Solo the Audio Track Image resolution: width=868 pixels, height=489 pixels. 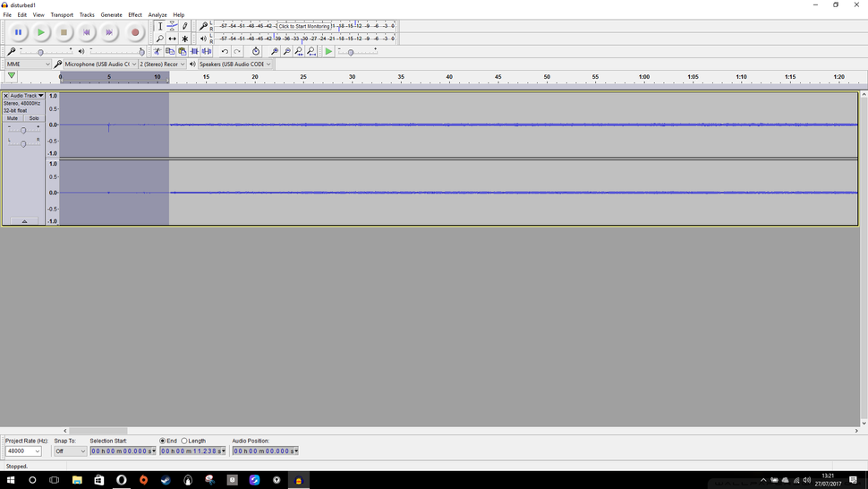click(x=34, y=118)
